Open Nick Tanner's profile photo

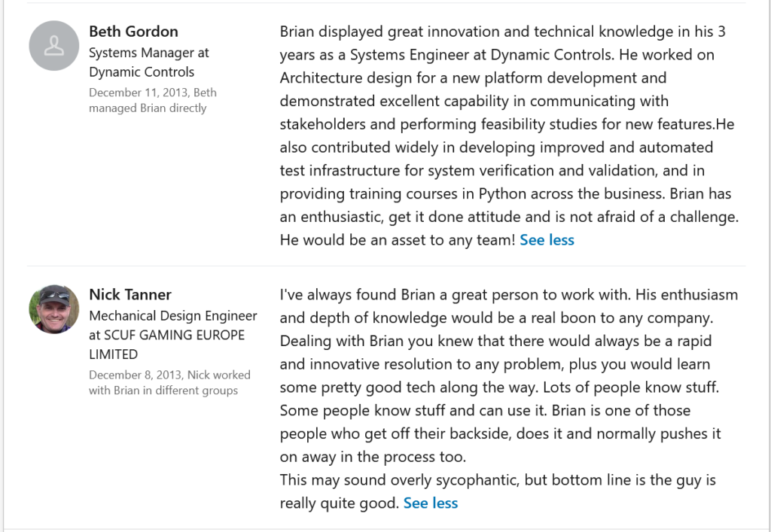[x=54, y=309]
